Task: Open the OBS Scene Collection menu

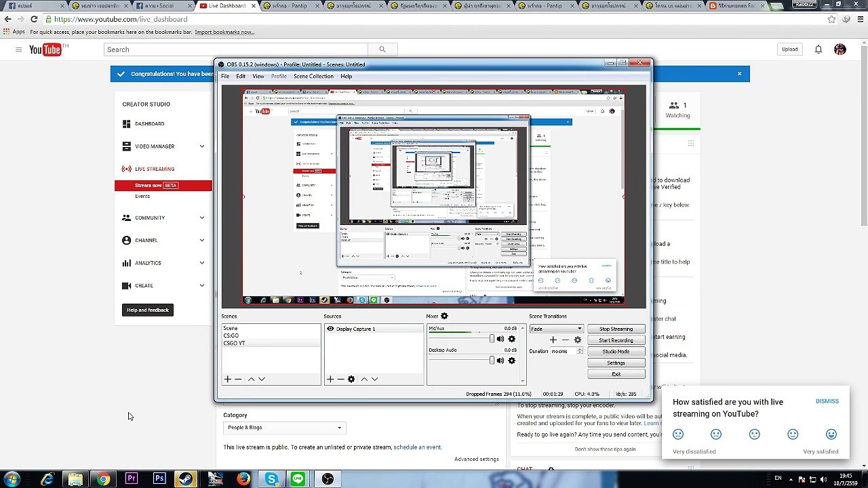Action: (313, 77)
